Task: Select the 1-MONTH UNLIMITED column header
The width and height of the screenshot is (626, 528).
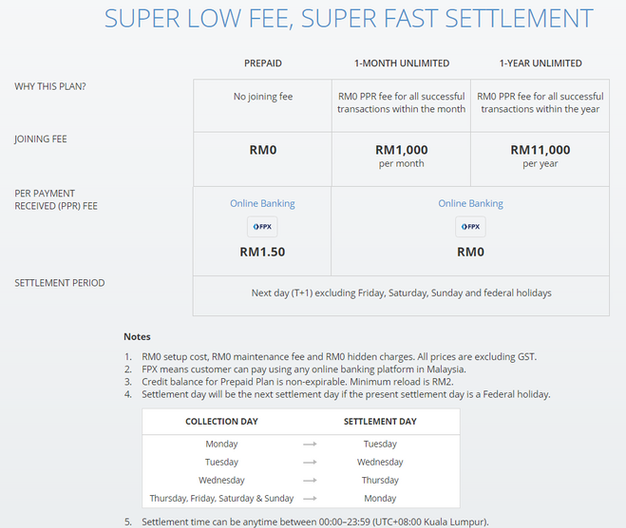Action: point(401,63)
